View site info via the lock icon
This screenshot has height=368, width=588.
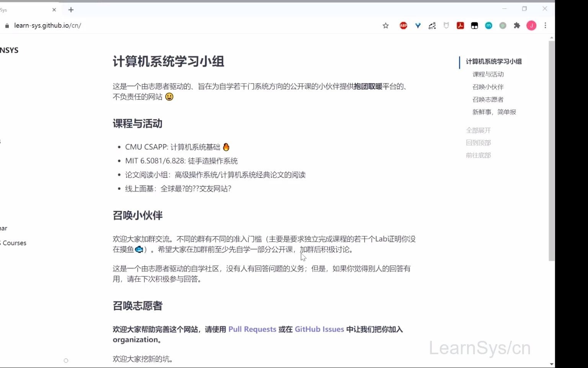[x=7, y=26]
